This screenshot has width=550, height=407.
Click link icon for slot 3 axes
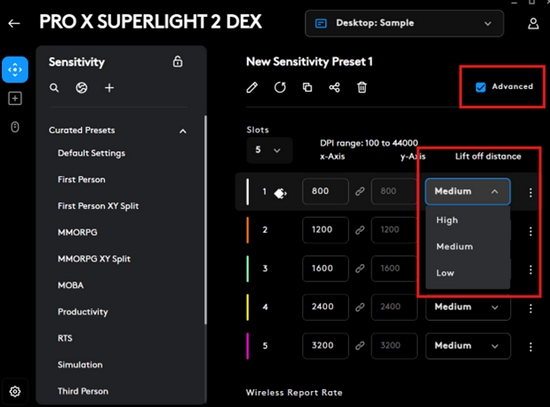[360, 268]
